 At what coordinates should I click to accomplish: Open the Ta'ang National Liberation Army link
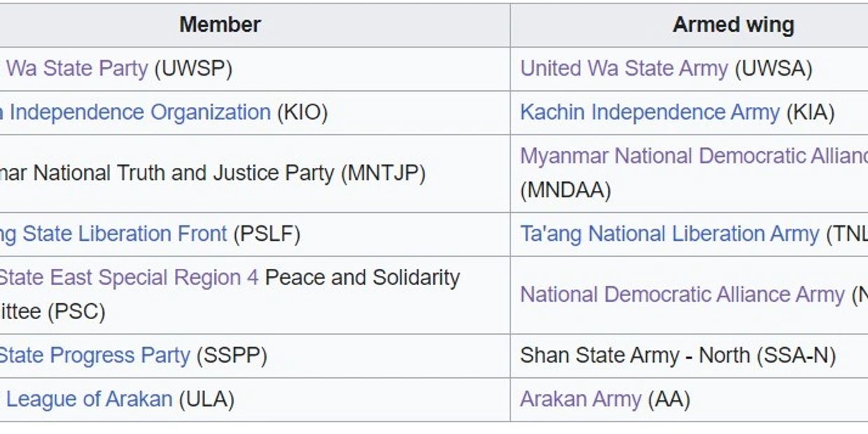[669, 234]
